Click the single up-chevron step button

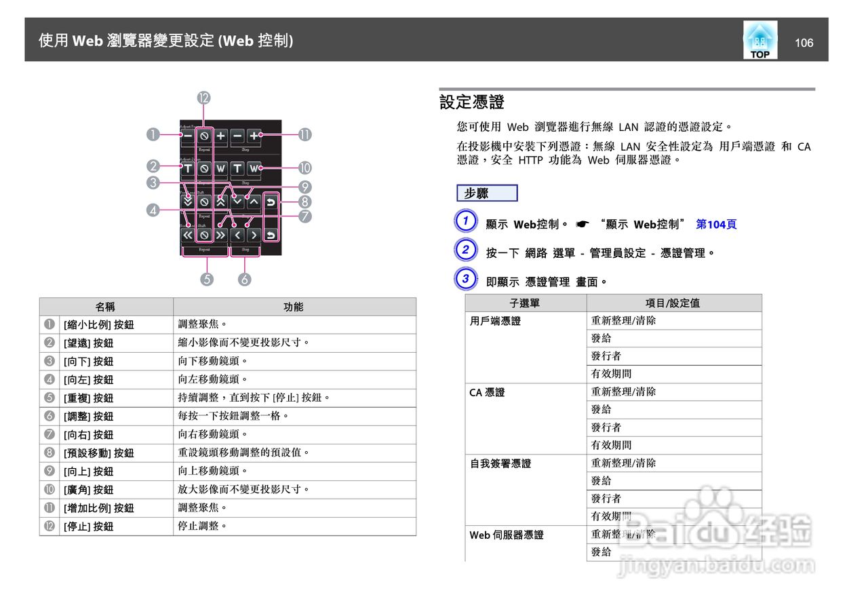(254, 201)
